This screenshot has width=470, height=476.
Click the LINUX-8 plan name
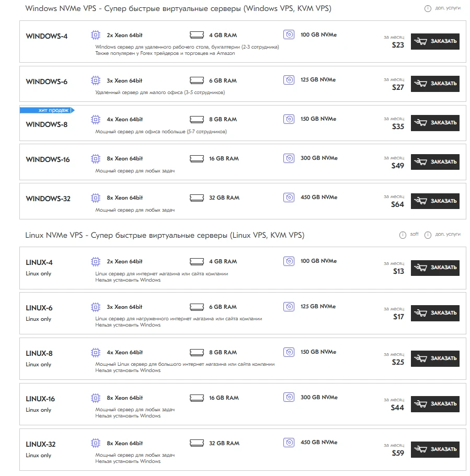point(39,353)
